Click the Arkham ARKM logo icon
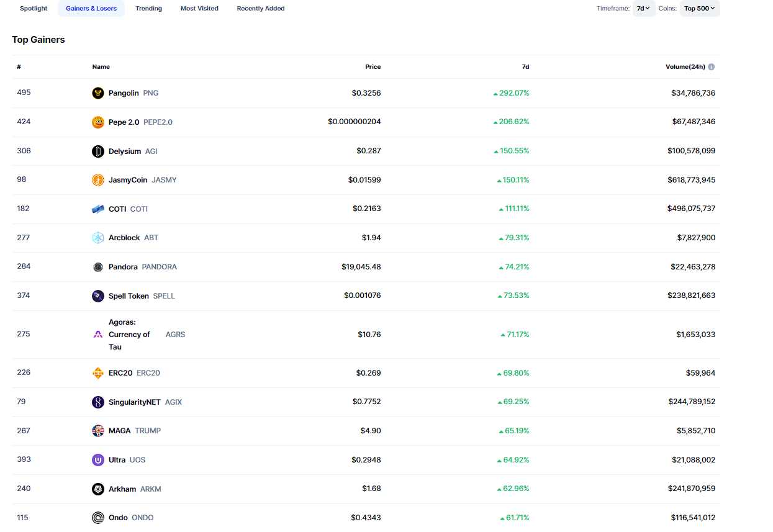Image resolution: width=773 pixels, height=532 pixels. (97, 489)
